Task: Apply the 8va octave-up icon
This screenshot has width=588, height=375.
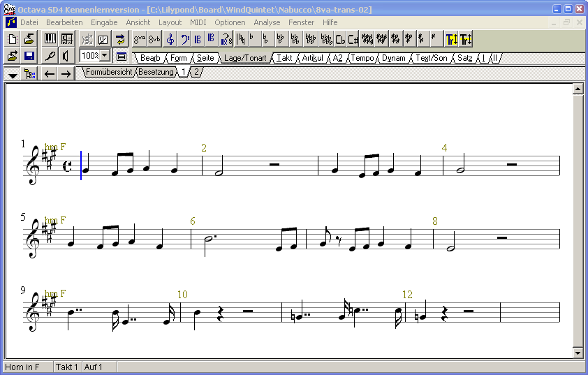Action: click(x=140, y=39)
